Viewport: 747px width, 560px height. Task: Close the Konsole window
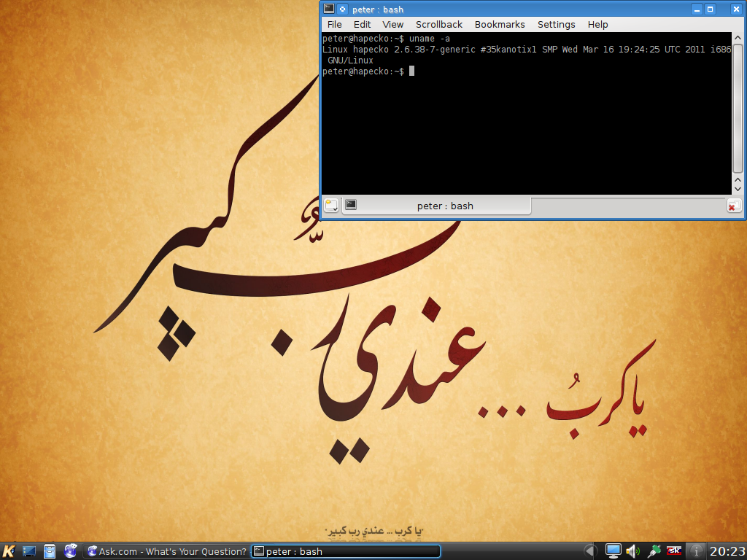point(736,9)
